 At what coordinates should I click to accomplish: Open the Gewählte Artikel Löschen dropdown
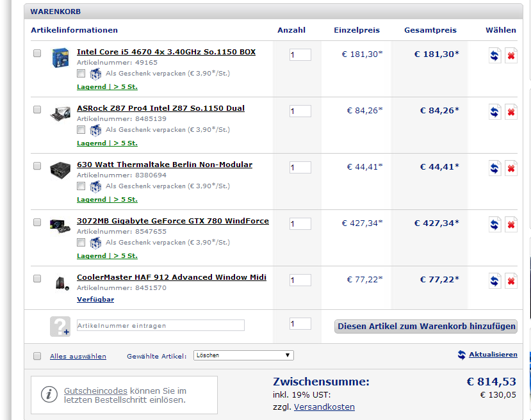click(243, 355)
